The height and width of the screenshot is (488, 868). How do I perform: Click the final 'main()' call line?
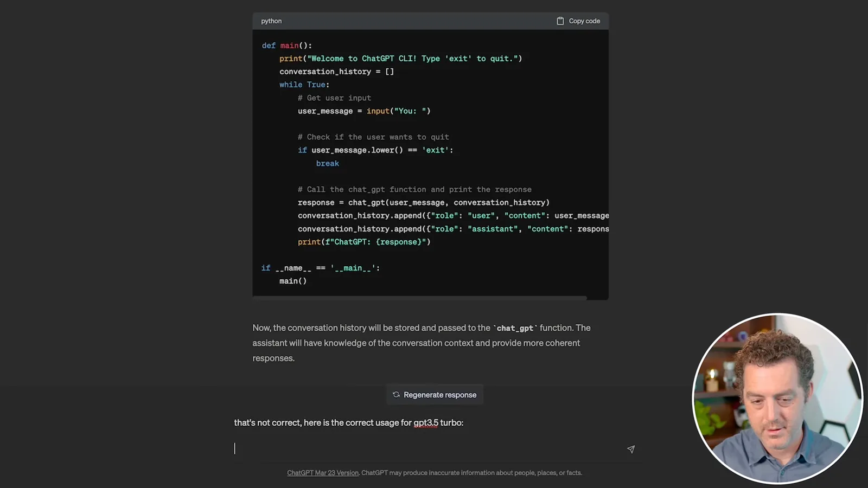293,281
